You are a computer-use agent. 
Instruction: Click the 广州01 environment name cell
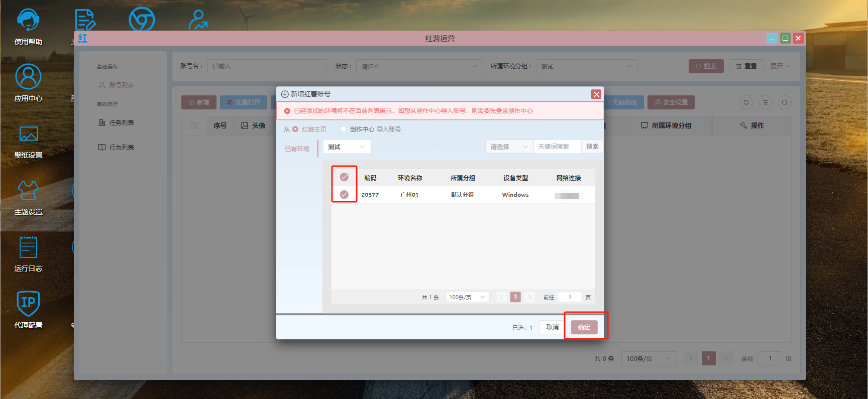409,195
